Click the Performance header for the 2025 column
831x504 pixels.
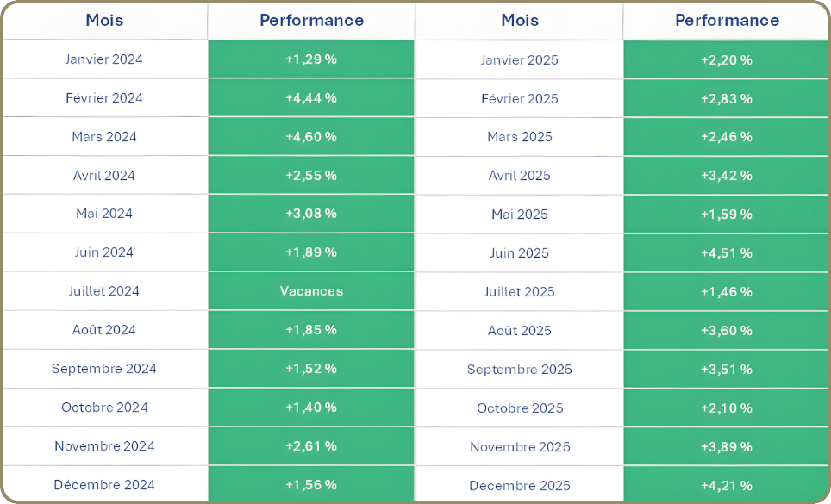727,20
